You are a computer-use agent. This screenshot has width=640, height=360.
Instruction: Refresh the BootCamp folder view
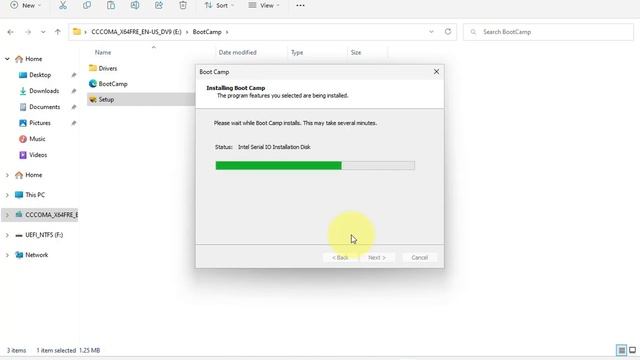point(448,31)
